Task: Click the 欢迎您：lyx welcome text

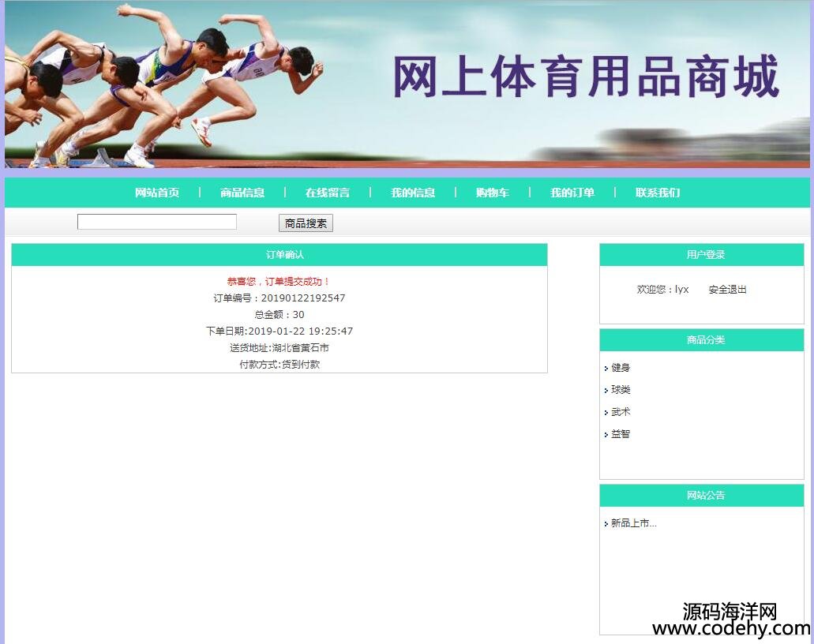Action: (663, 290)
